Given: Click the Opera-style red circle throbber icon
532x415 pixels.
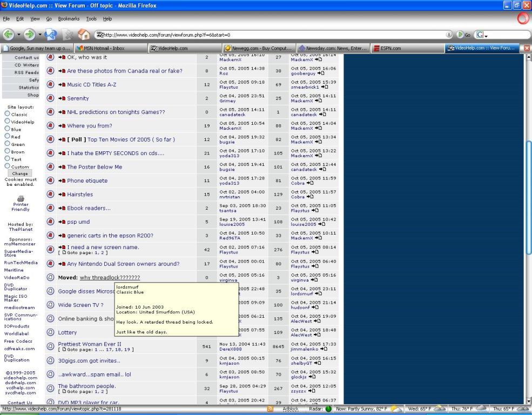Looking at the screenshot, I should tap(523, 18).
